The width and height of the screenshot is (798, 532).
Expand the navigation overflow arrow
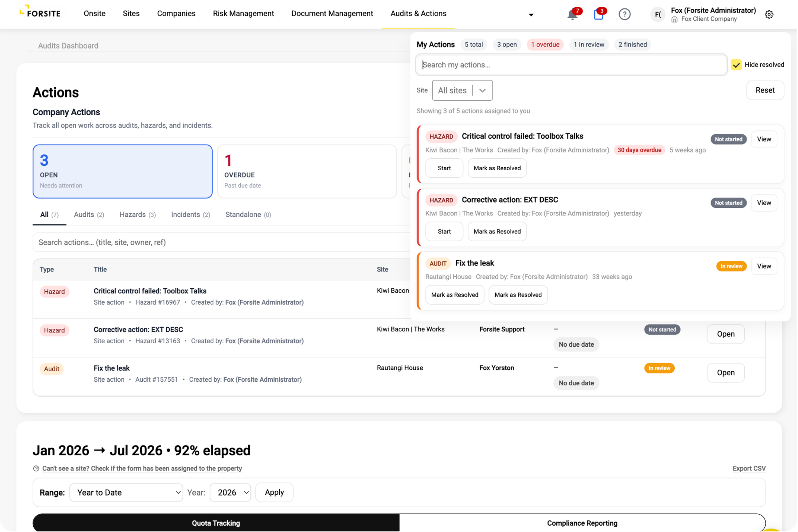pyautogui.click(x=531, y=15)
